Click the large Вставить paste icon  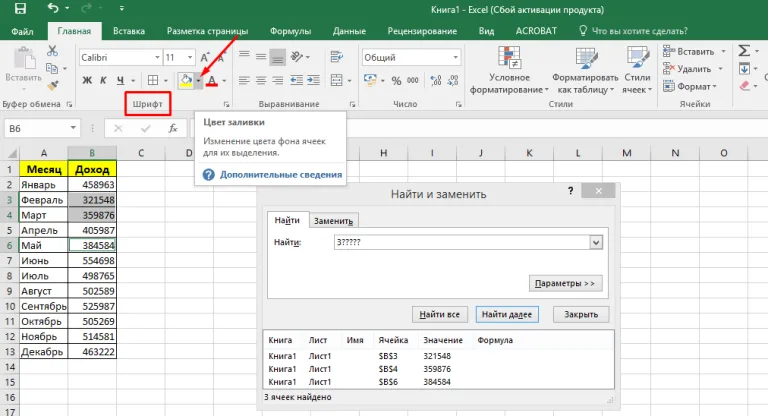(23, 58)
